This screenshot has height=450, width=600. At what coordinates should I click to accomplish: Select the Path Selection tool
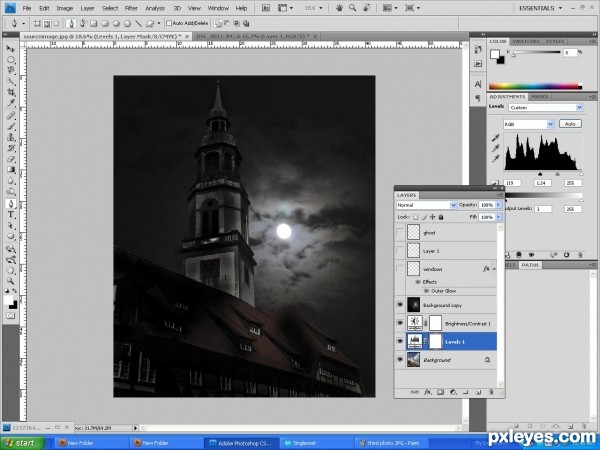[10, 225]
